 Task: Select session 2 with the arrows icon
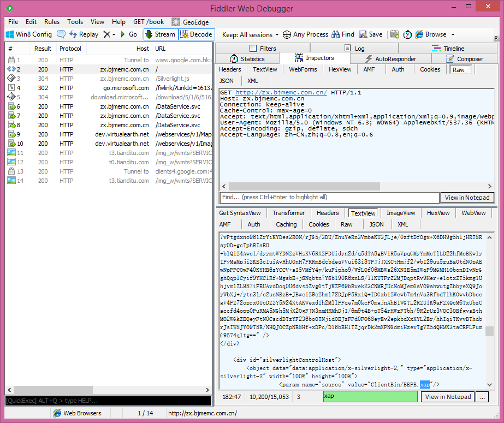[11, 69]
